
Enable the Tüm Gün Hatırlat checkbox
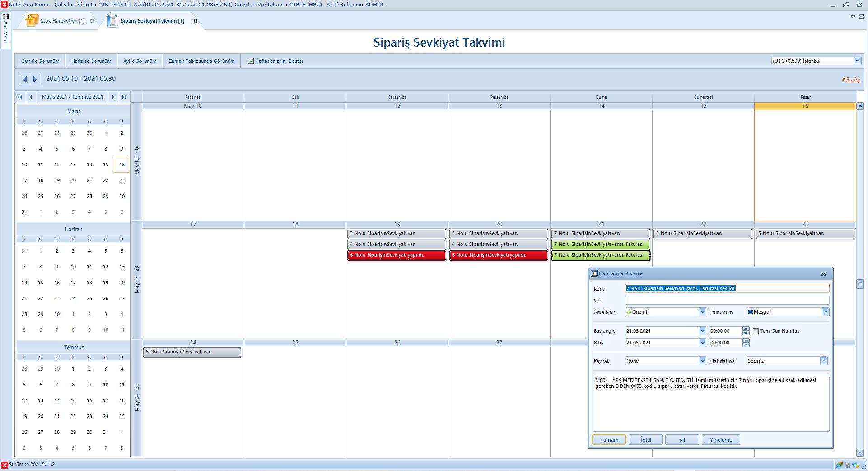[x=756, y=331]
